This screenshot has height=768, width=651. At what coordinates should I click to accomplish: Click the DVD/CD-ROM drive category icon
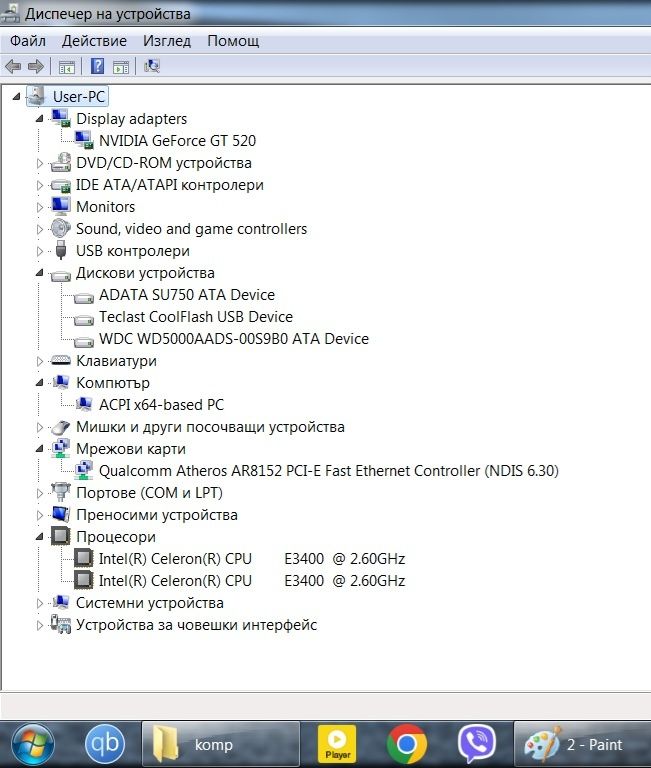click(61, 162)
